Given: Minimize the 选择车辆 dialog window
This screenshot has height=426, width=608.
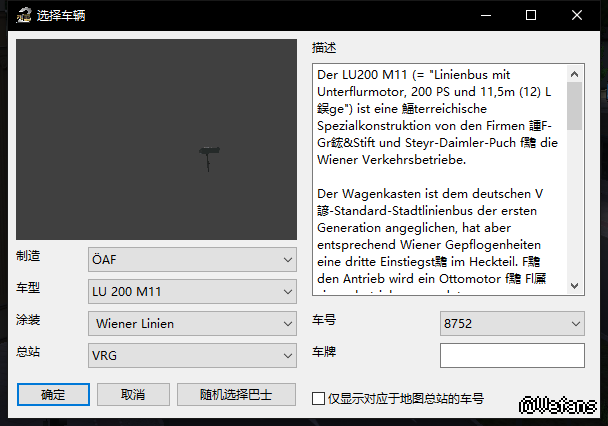Looking at the screenshot, I should [485, 16].
